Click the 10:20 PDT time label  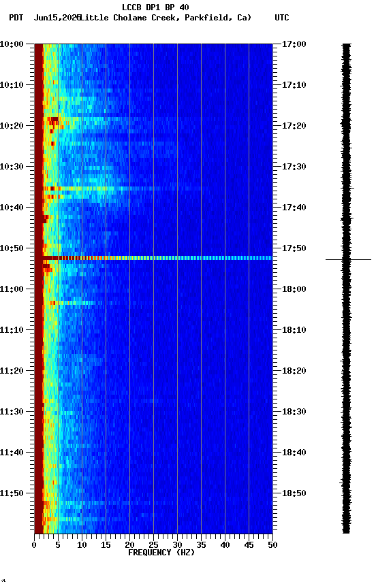point(12,126)
